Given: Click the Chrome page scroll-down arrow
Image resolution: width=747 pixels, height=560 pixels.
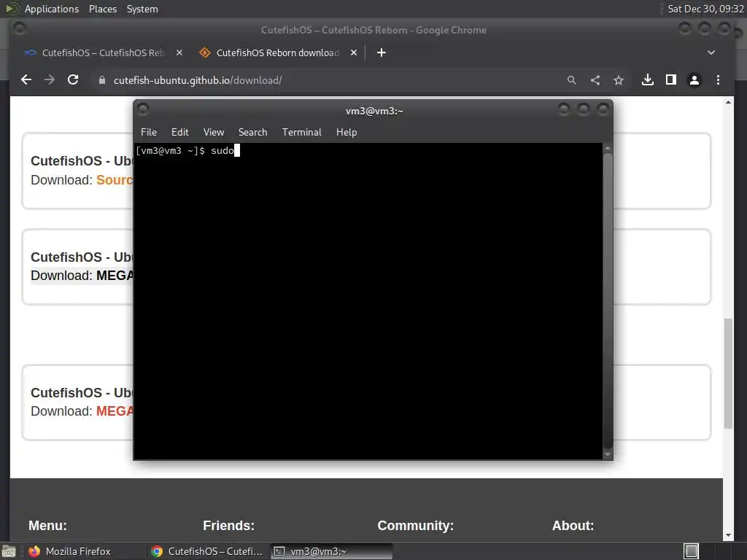Looking at the screenshot, I should tap(728, 535).
